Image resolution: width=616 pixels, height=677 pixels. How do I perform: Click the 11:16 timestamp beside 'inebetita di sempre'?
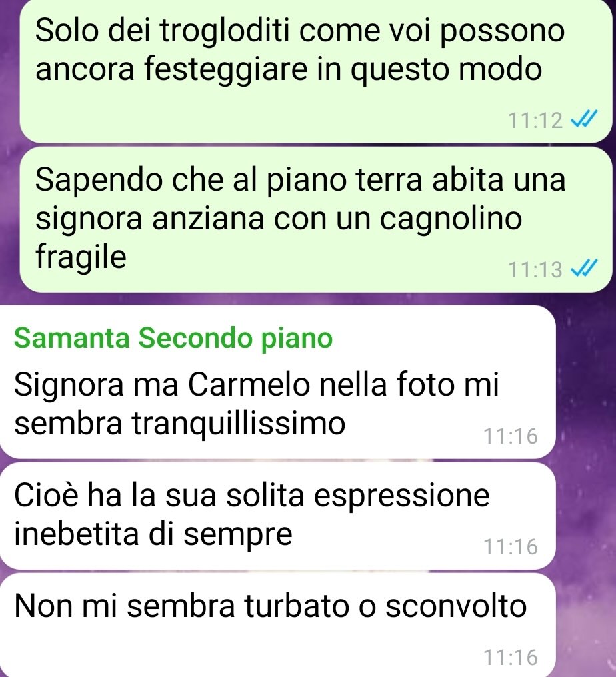(511, 546)
